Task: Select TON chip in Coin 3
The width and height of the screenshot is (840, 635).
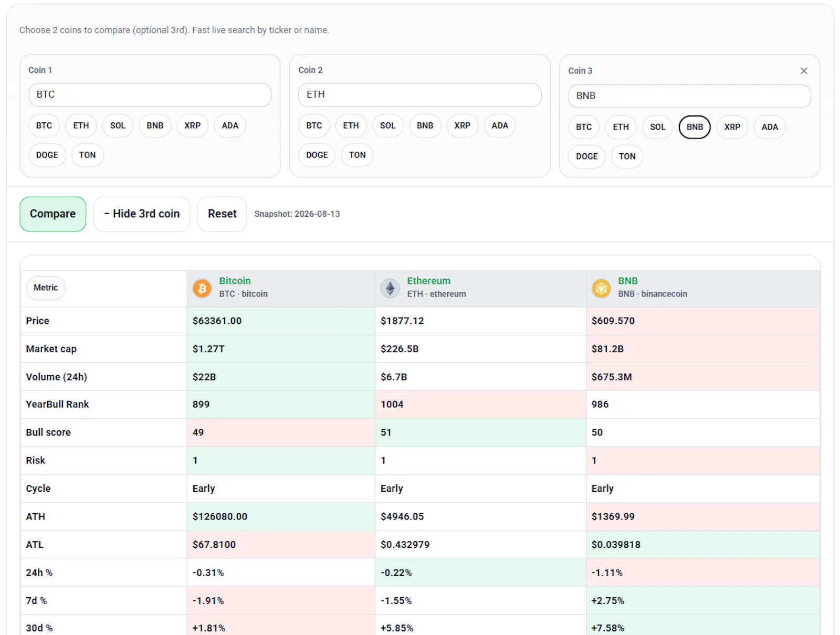Action: (627, 156)
